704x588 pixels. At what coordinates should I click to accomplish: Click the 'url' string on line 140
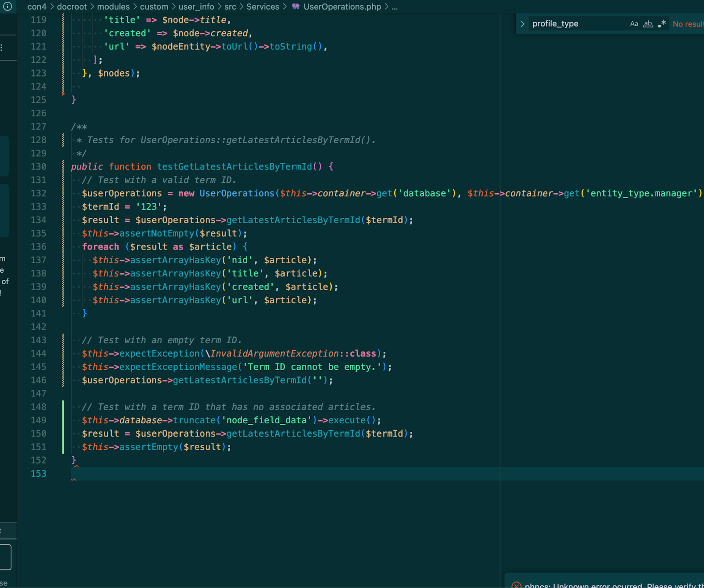click(x=240, y=300)
